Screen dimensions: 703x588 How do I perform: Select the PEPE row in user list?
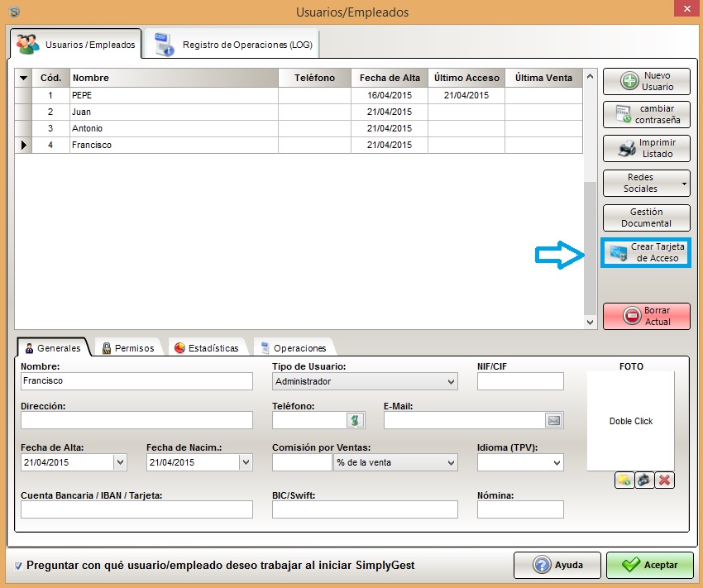click(299, 95)
